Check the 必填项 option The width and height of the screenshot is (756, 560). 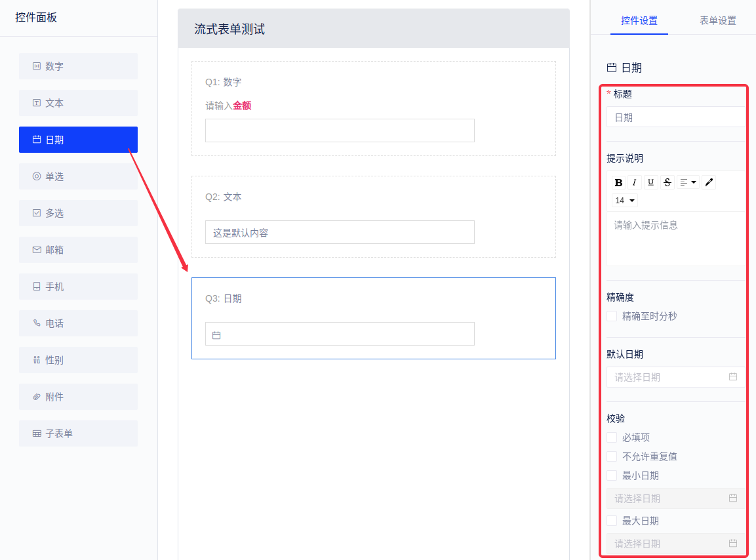tap(612, 437)
